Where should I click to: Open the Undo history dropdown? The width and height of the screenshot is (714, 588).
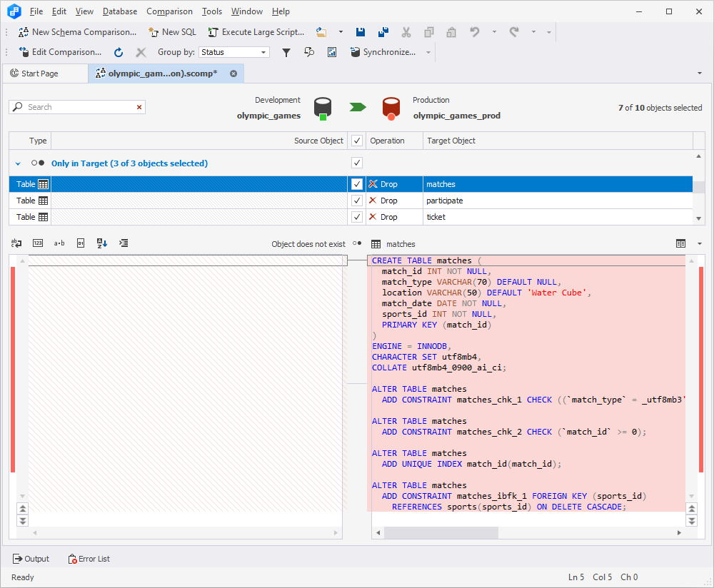(494, 32)
